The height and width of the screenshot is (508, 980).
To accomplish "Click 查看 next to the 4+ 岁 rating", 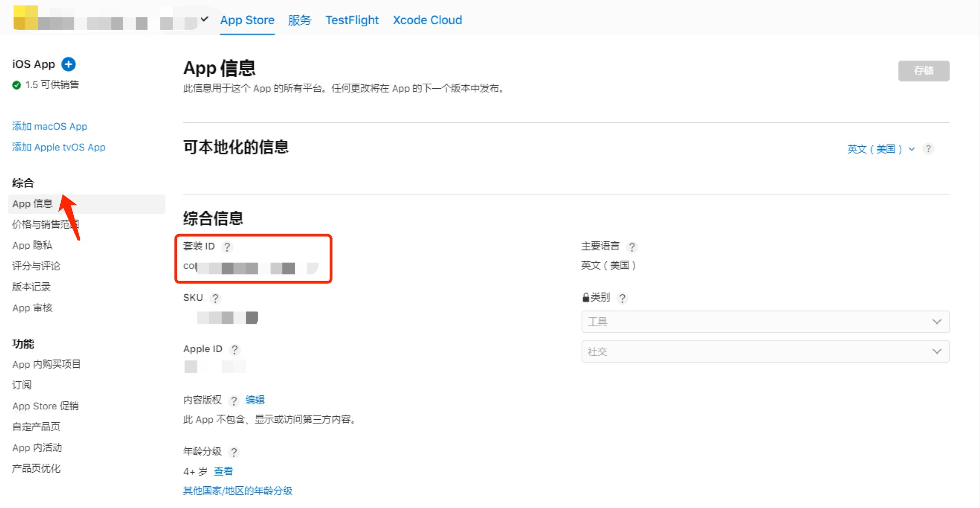I will (x=224, y=471).
